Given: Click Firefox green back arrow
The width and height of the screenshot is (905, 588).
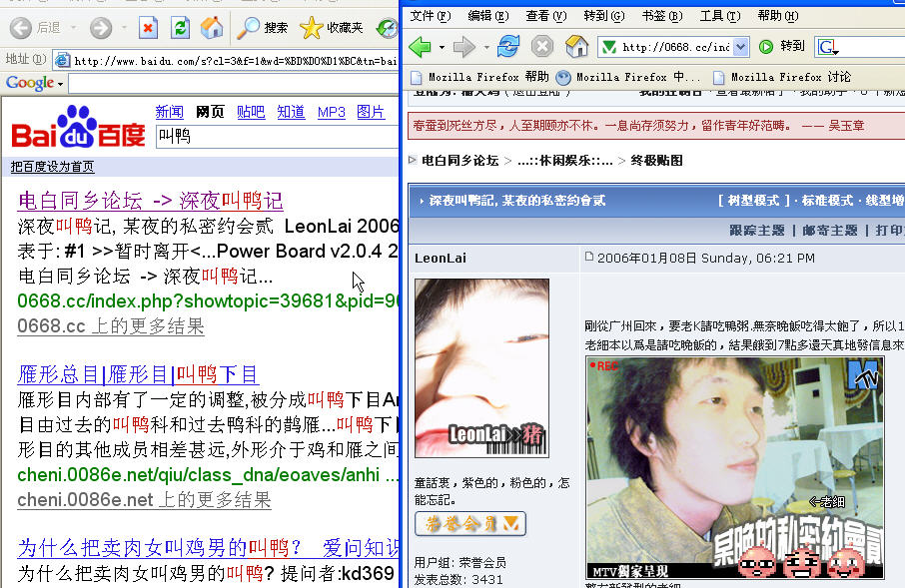Looking at the screenshot, I should tap(421, 47).
